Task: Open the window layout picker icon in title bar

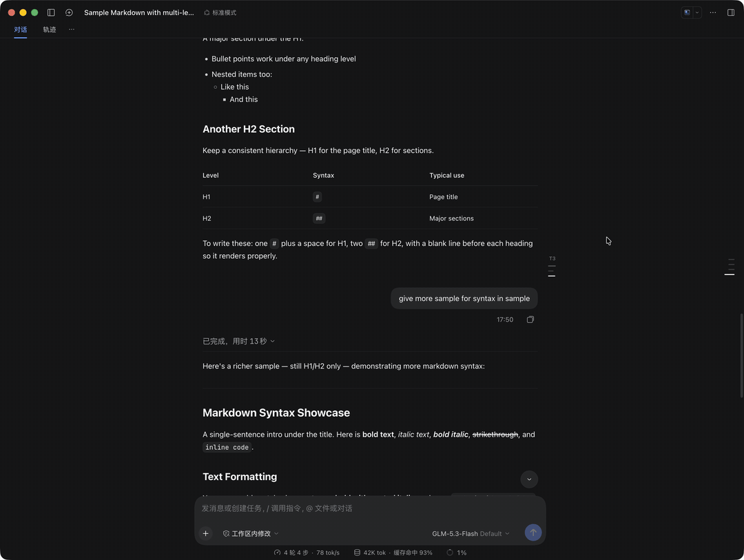Action: point(687,12)
